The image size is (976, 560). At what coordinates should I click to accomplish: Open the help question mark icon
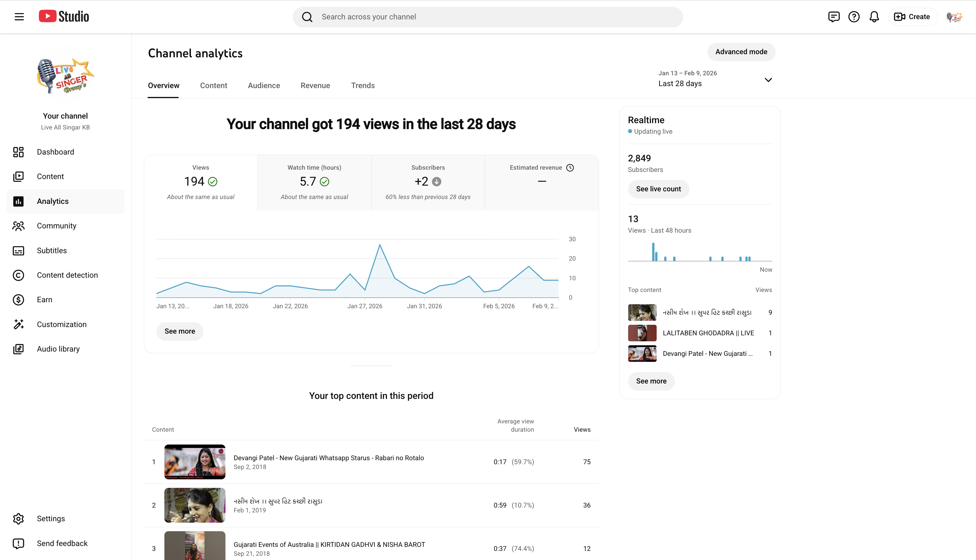(x=854, y=17)
